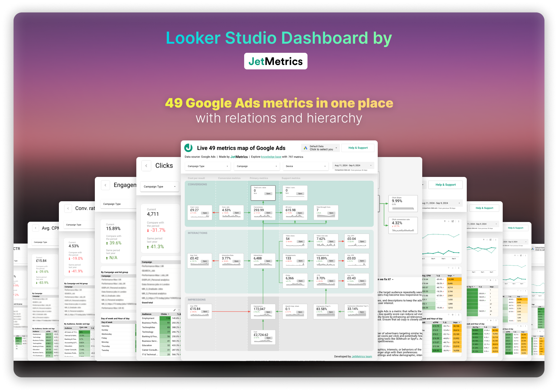Open the CTR 3.70% metric card
Image resolution: width=558 pixels, height=392 pixels.
click(x=331, y=281)
